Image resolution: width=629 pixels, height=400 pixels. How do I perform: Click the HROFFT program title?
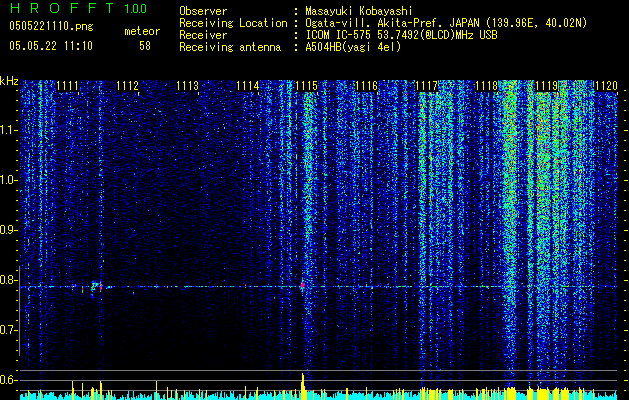point(61,8)
